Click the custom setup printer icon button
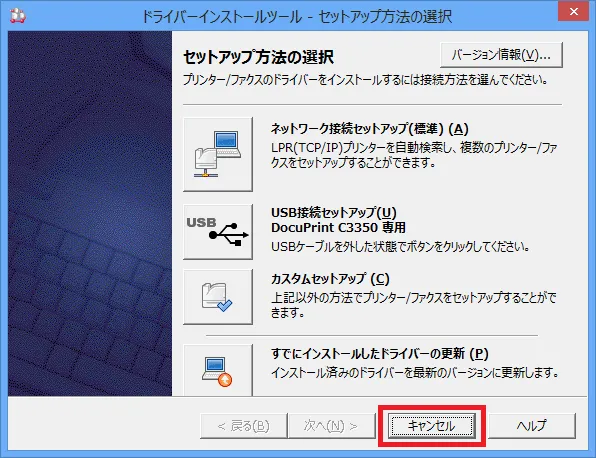Viewport: 596px width, 458px height. tap(218, 296)
